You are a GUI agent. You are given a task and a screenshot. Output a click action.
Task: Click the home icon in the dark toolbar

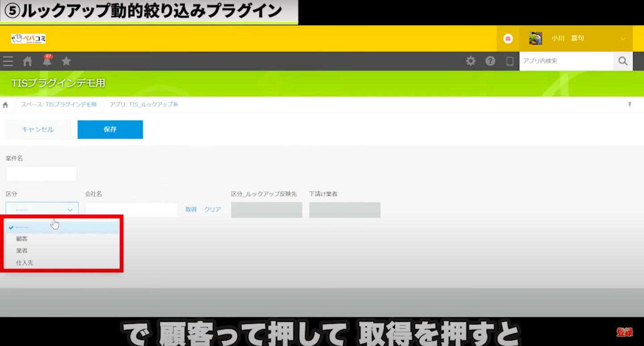point(27,61)
